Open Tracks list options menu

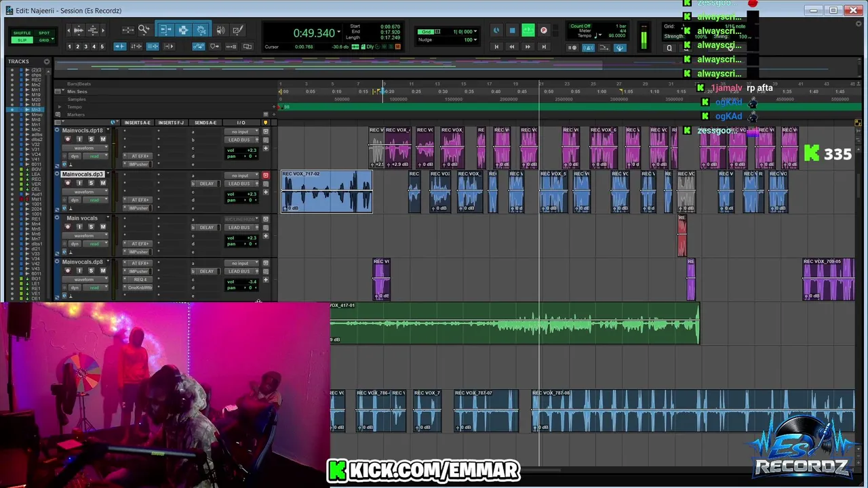tap(47, 62)
